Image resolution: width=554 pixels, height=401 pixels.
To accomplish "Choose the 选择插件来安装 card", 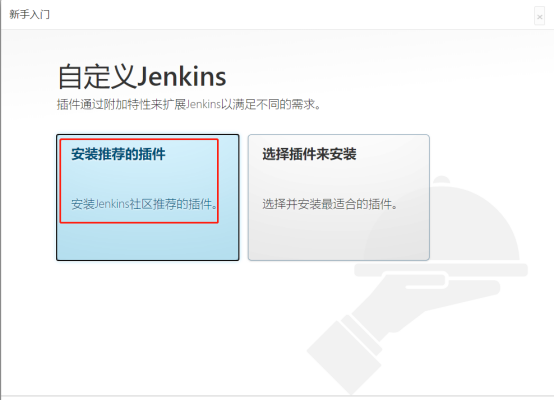I will [338, 197].
